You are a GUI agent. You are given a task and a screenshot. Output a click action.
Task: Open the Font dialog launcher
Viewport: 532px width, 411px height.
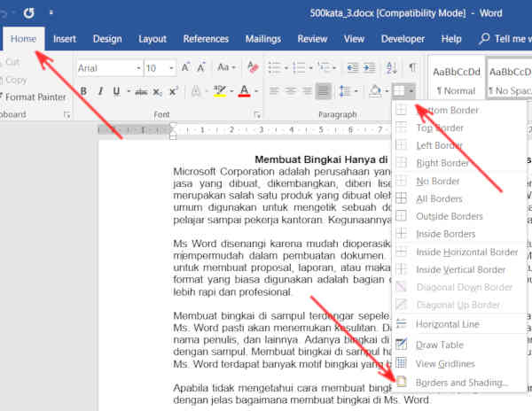257,114
